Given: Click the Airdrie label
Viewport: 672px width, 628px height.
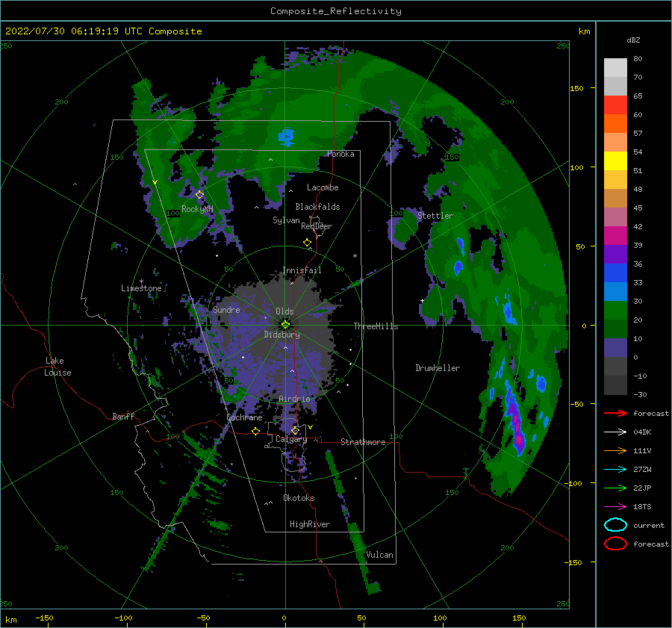Looking at the screenshot, I should [294, 399].
